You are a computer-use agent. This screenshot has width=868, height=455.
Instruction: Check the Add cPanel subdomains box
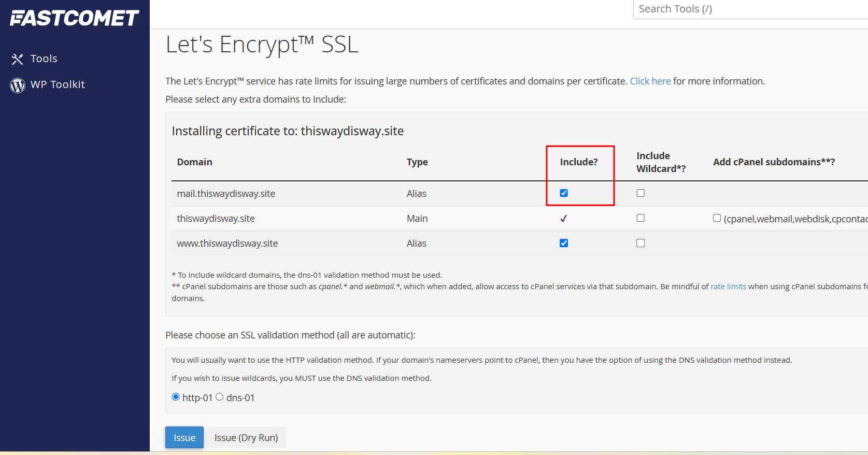click(717, 218)
